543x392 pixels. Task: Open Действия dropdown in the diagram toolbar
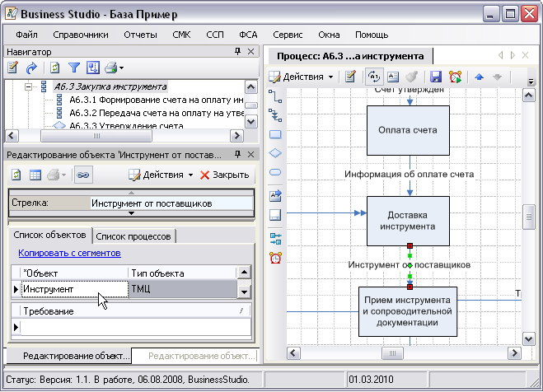pos(302,77)
